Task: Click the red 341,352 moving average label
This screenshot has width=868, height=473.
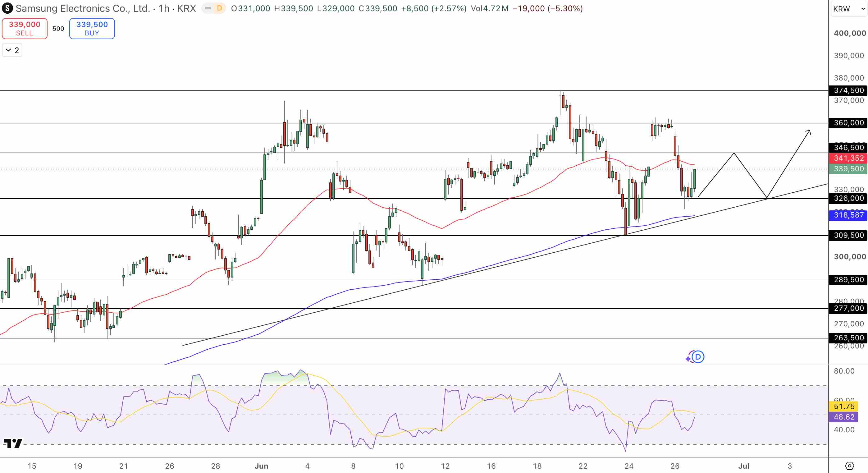Action: [848, 158]
